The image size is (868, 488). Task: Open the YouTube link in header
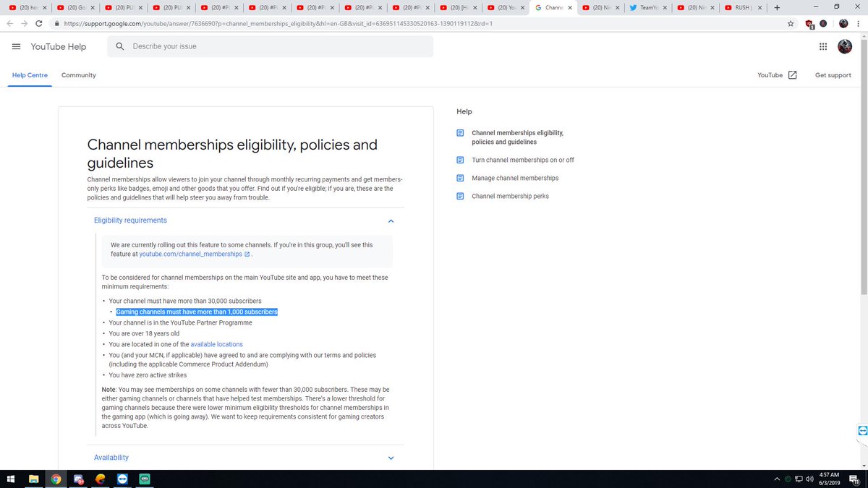click(x=770, y=75)
